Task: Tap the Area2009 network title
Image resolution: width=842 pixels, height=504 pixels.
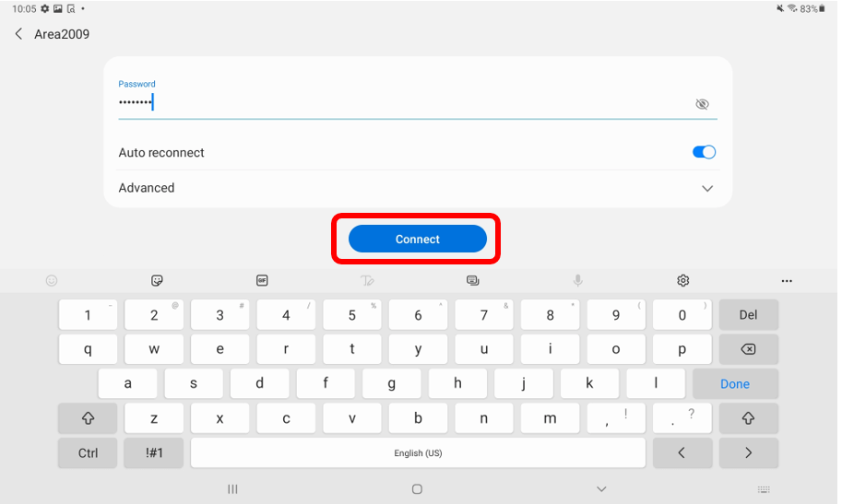Action: point(62,34)
